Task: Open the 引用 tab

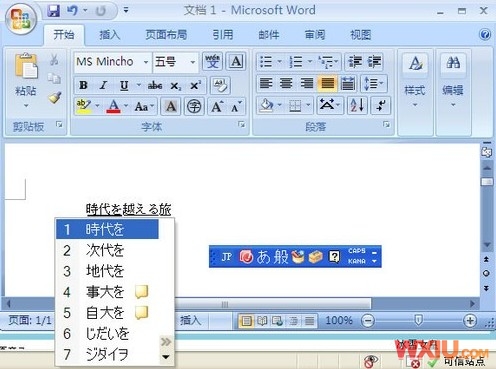Action: (x=223, y=35)
